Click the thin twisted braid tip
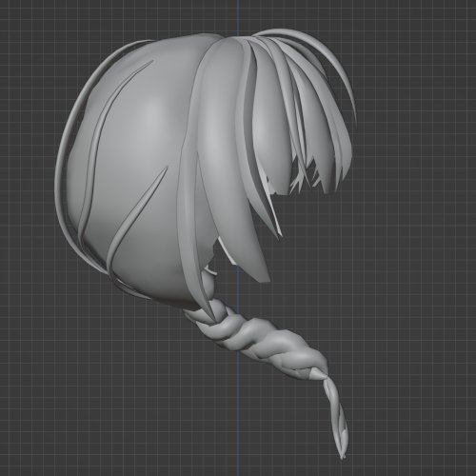The height and width of the screenshot is (476, 476). 336,416
